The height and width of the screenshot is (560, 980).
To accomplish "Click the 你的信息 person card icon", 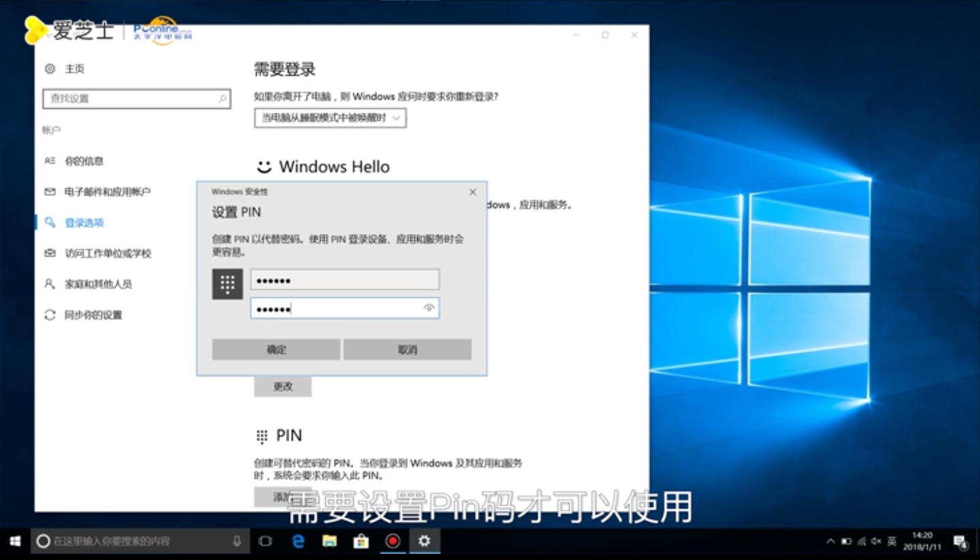I will tap(50, 161).
